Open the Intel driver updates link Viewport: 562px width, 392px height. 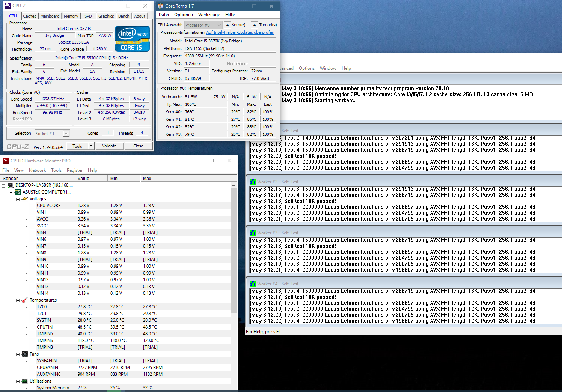click(240, 32)
